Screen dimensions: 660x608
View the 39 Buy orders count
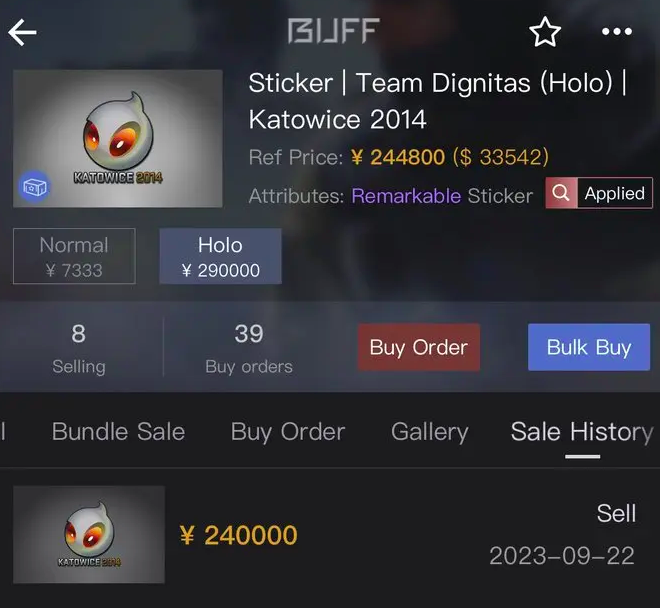(x=249, y=349)
